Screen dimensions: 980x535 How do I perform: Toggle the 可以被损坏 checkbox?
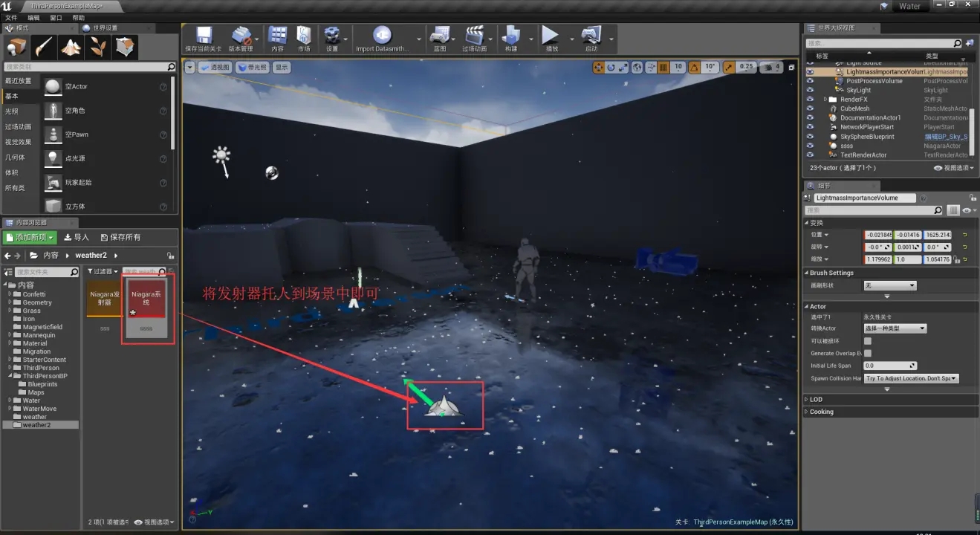click(x=867, y=341)
